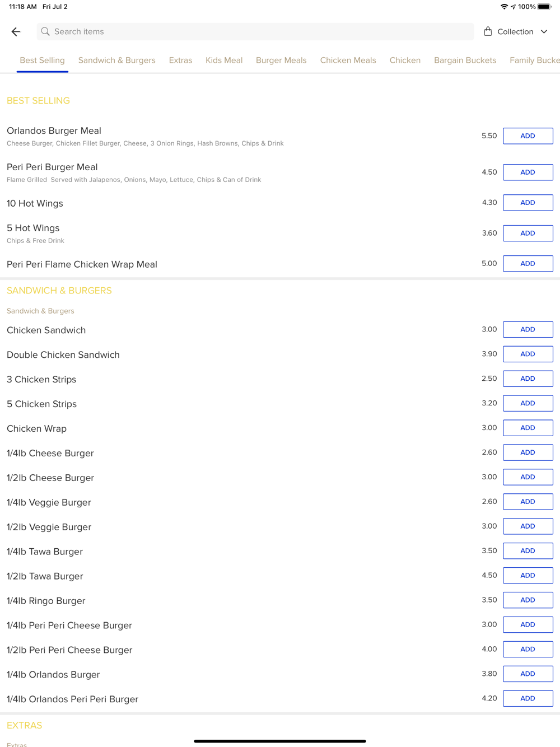Add 1/4lb Orlandos Peri Peri Burger
This screenshot has height=747, width=560.
(528, 699)
